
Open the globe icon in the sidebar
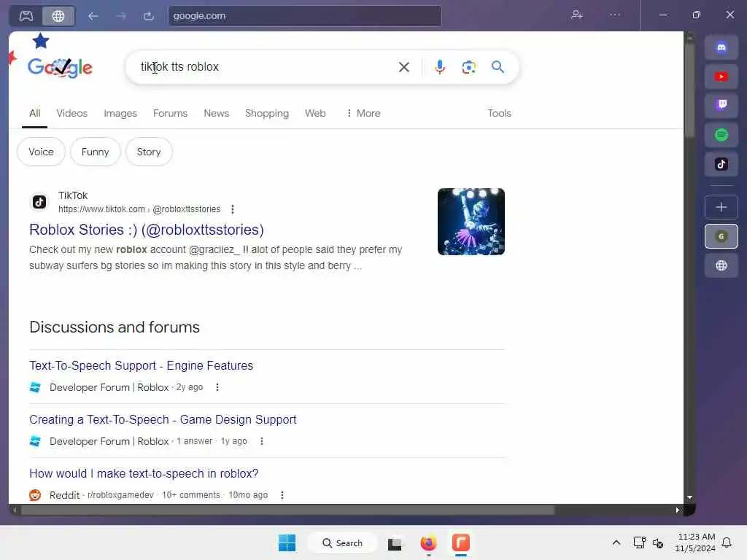coord(721,265)
